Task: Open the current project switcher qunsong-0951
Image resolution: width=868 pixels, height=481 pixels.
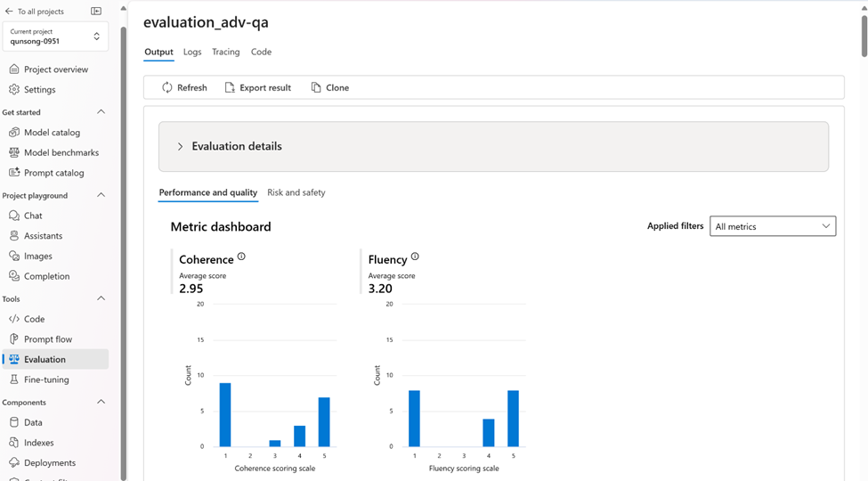Action: (55, 37)
